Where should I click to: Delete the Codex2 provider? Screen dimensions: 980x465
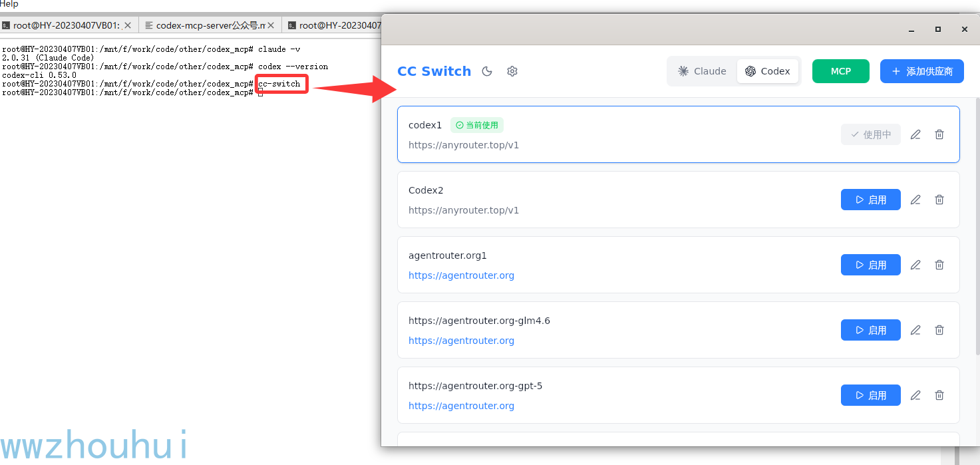pos(939,200)
